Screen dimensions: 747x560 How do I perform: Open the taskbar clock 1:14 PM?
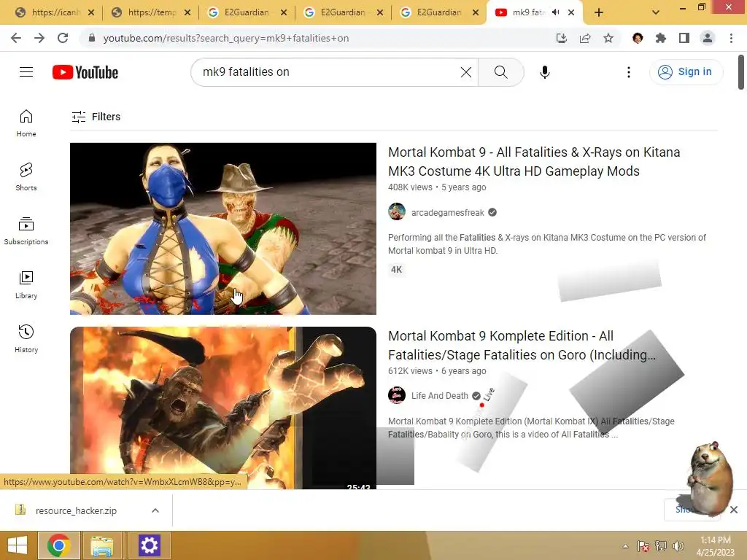[715, 545]
